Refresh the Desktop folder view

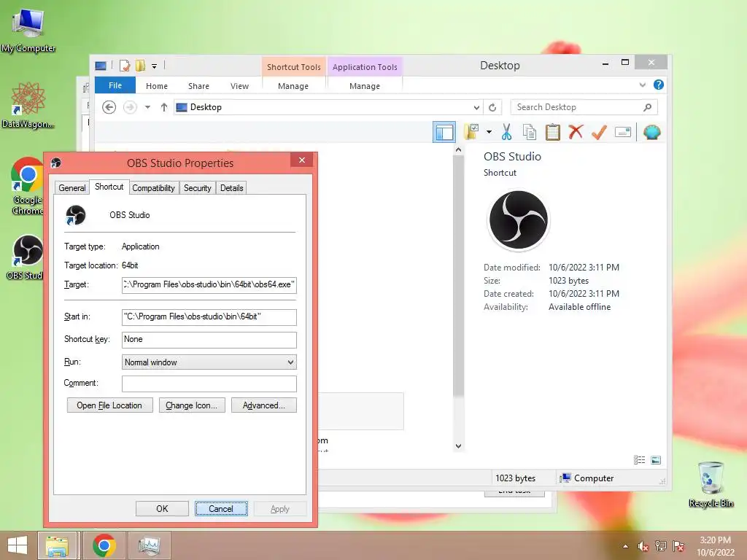click(x=492, y=108)
